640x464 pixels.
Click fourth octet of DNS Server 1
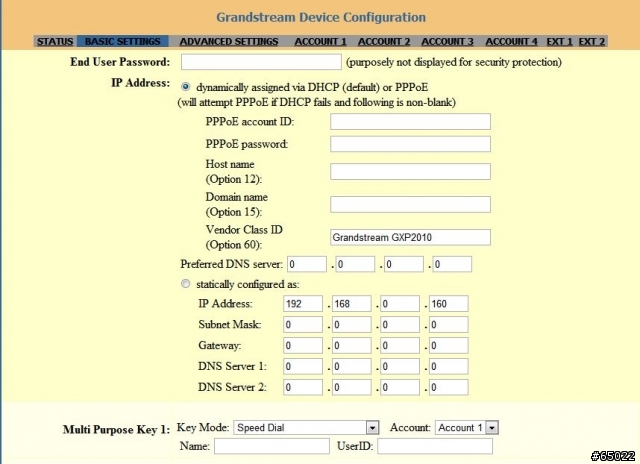coord(449,366)
